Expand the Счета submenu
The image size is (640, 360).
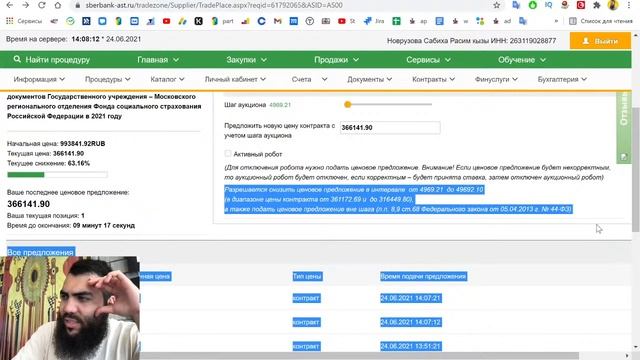(309, 79)
